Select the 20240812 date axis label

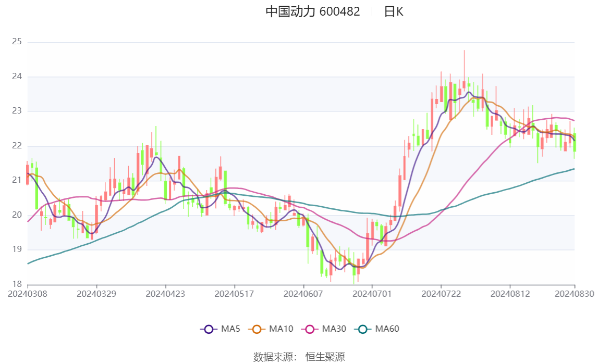click(x=510, y=294)
